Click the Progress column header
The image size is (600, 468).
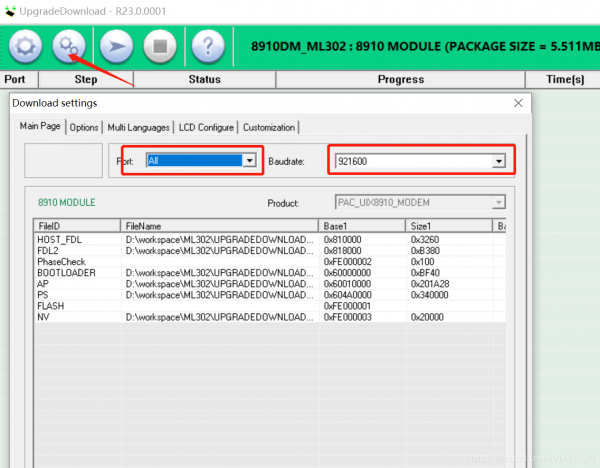[400, 79]
